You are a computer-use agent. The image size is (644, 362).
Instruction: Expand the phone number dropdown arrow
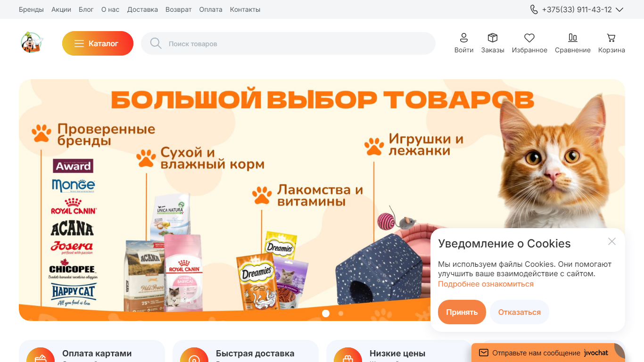(x=619, y=9)
